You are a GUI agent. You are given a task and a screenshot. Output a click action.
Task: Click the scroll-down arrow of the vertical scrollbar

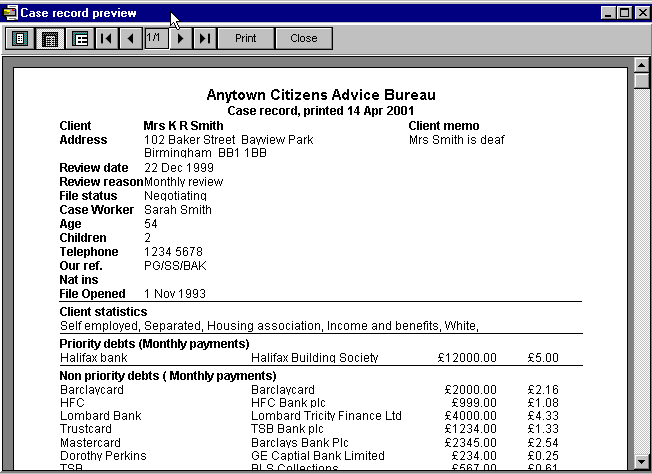641,461
